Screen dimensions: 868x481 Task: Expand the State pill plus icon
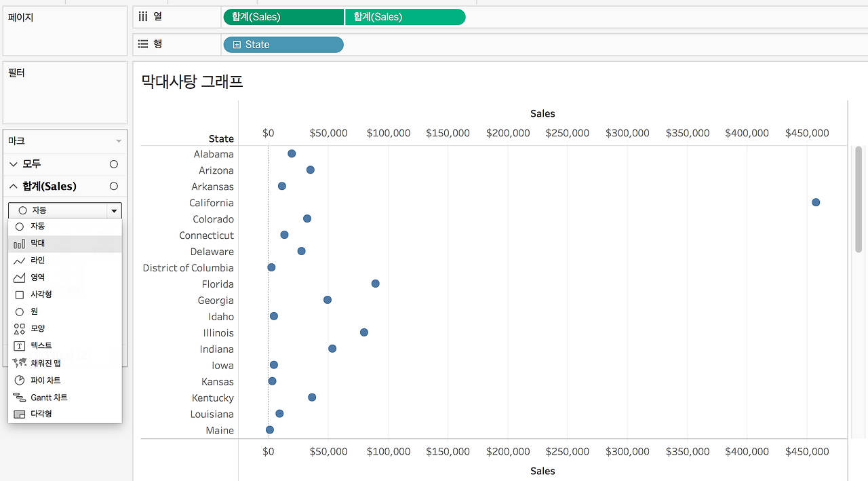(237, 45)
